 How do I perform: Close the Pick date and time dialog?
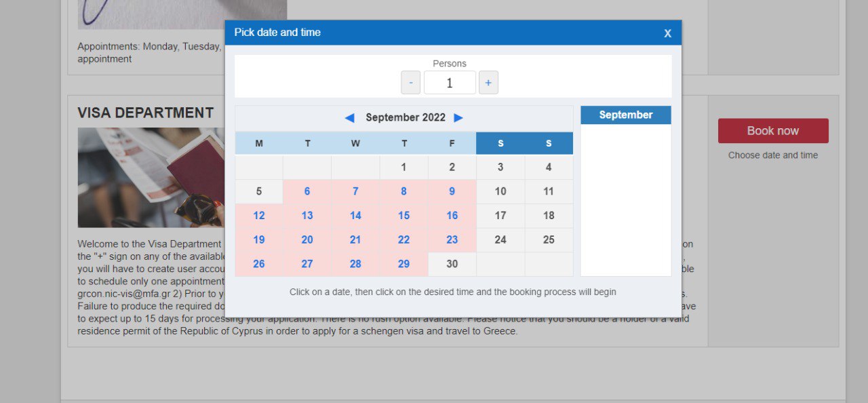pyautogui.click(x=667, y=33)
